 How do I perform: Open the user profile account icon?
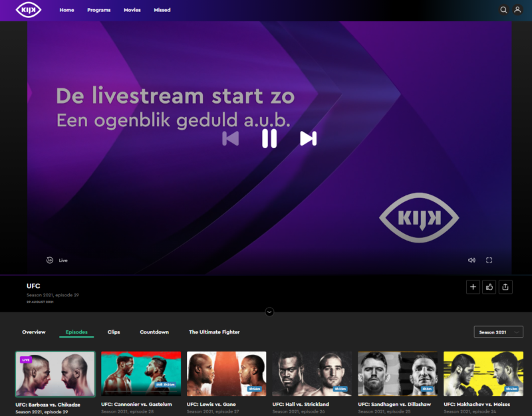[518, 10]
